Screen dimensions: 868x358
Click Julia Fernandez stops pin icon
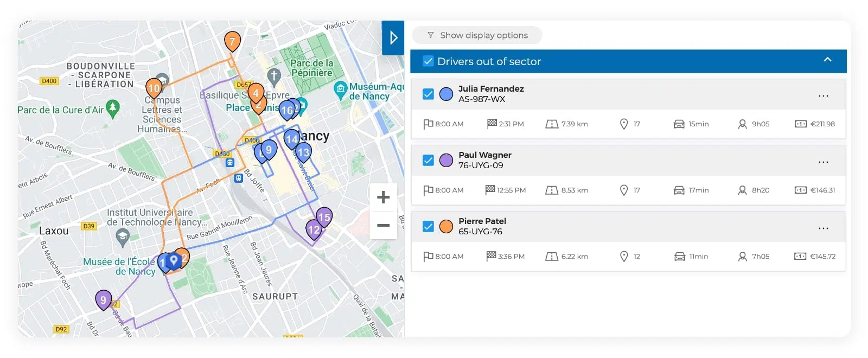(624, 124)
